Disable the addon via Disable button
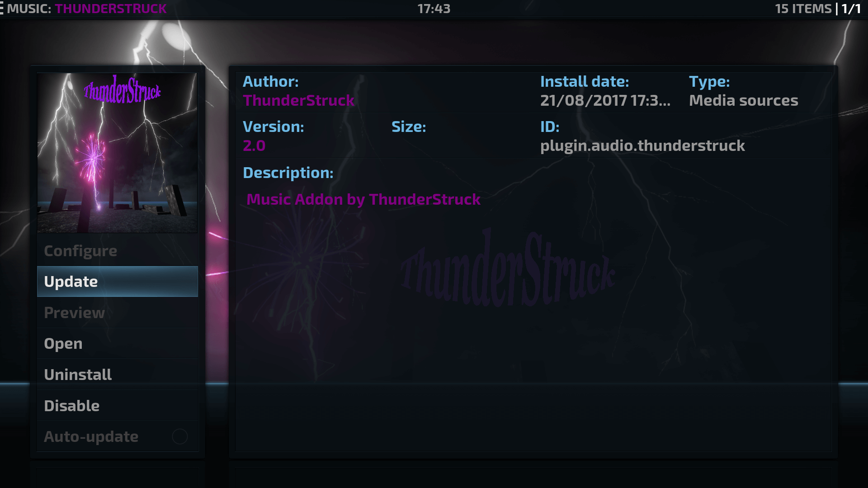The image size is (868, 488). click(117, 406)
